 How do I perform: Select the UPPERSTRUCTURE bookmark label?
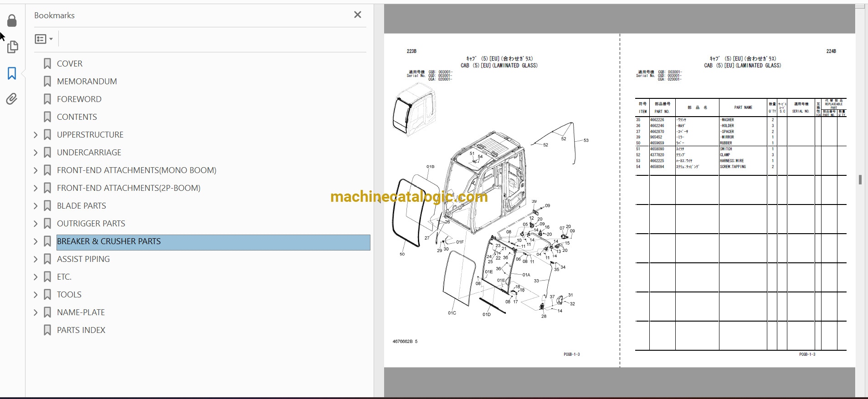[x=90, y=135]
